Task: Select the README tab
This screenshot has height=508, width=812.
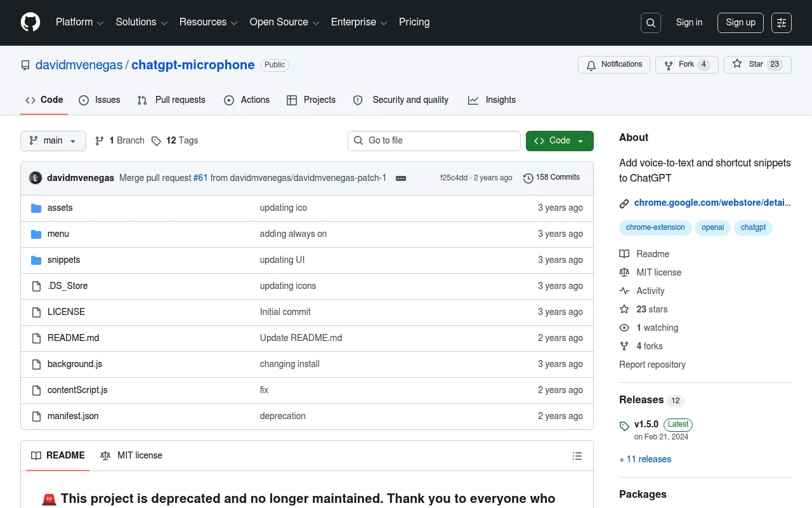Action: tap(58, 456)
